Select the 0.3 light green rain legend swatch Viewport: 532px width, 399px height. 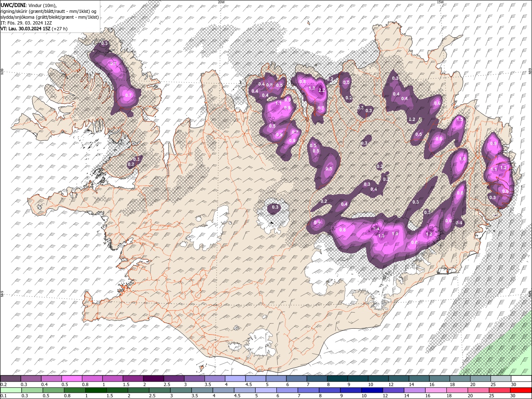[x=32, y=390]
